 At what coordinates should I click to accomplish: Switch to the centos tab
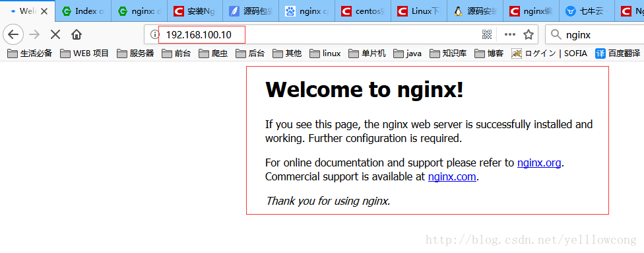(363, 11)
